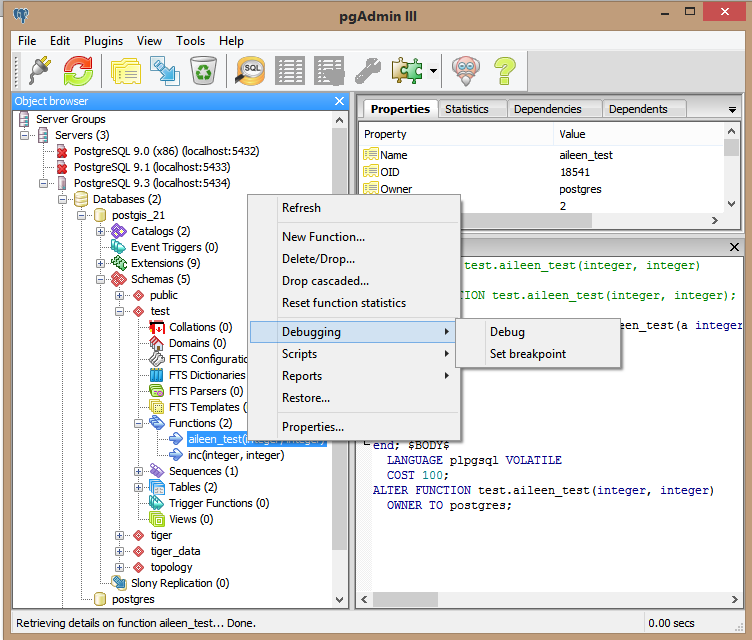Screen dimensions: 752x640
Task: Close the Object browser panel
Action: tap(339, 101)
